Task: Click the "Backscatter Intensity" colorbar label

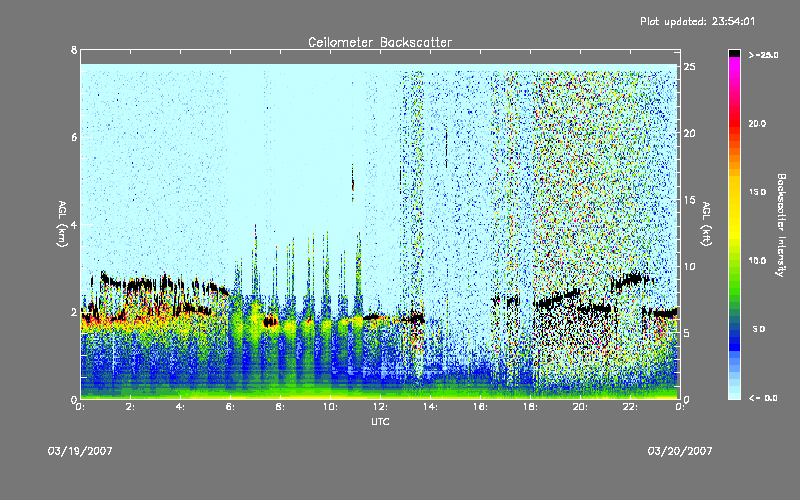Action: click(781, 225)
